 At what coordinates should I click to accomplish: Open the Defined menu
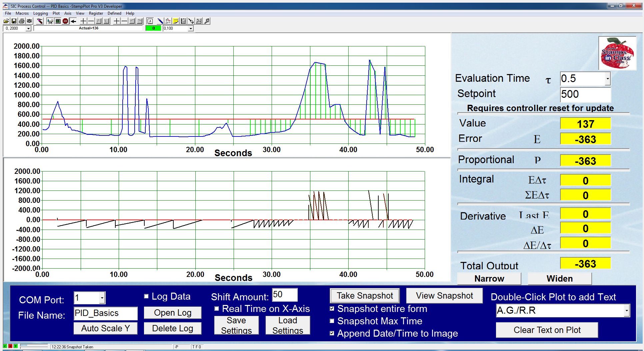click(x=114, y=13)
